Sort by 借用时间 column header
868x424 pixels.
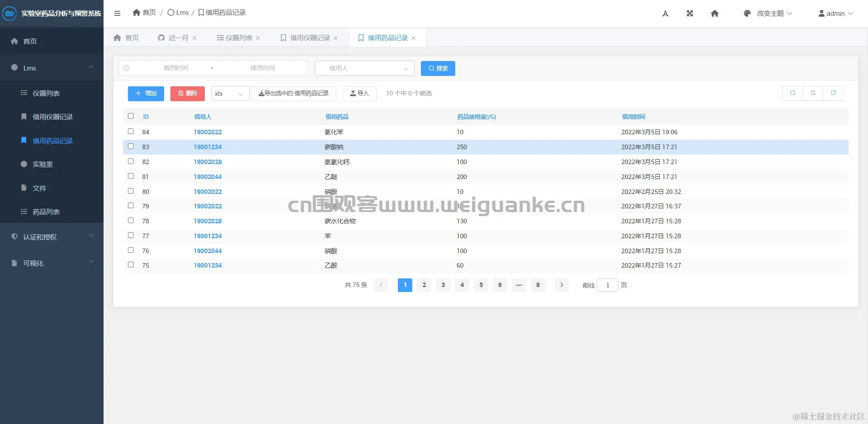coord(633,117)
